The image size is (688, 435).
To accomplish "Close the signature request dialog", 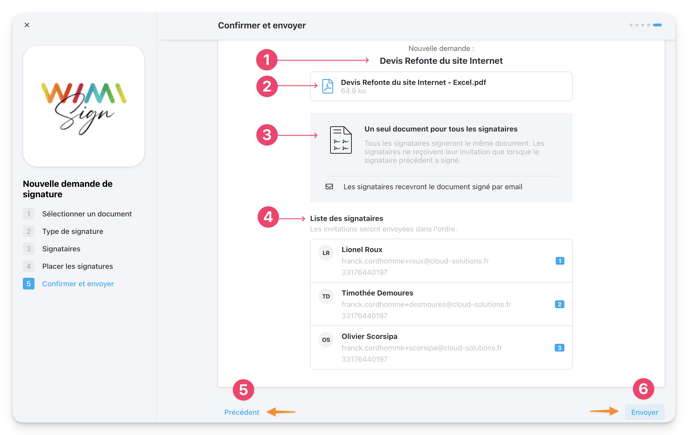I will 27,25.
